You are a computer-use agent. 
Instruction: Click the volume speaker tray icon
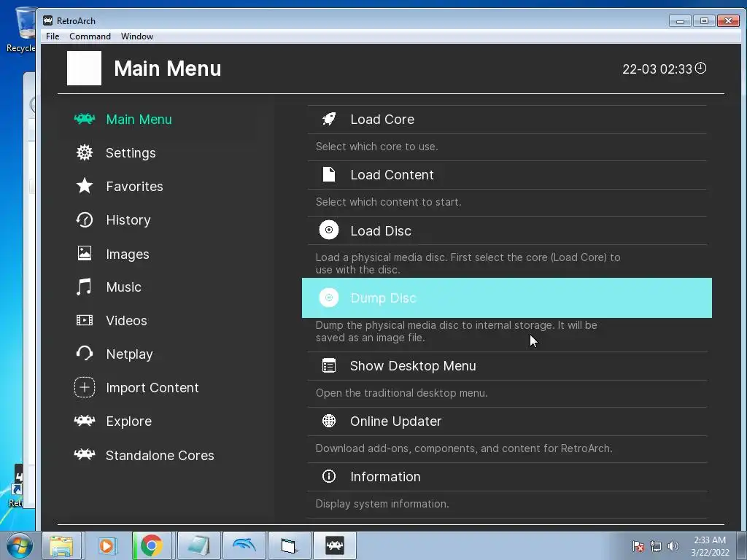click(x=673, y=546)
